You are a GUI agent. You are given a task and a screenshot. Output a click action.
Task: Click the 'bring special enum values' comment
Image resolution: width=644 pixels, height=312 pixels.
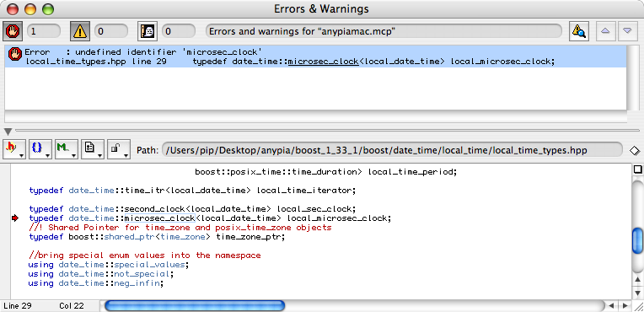pos(145,256)
